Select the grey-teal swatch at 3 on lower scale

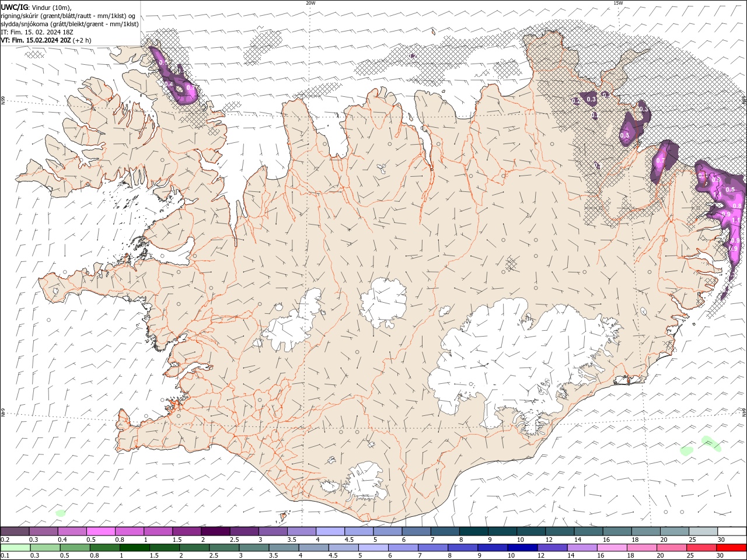point(254,548)
